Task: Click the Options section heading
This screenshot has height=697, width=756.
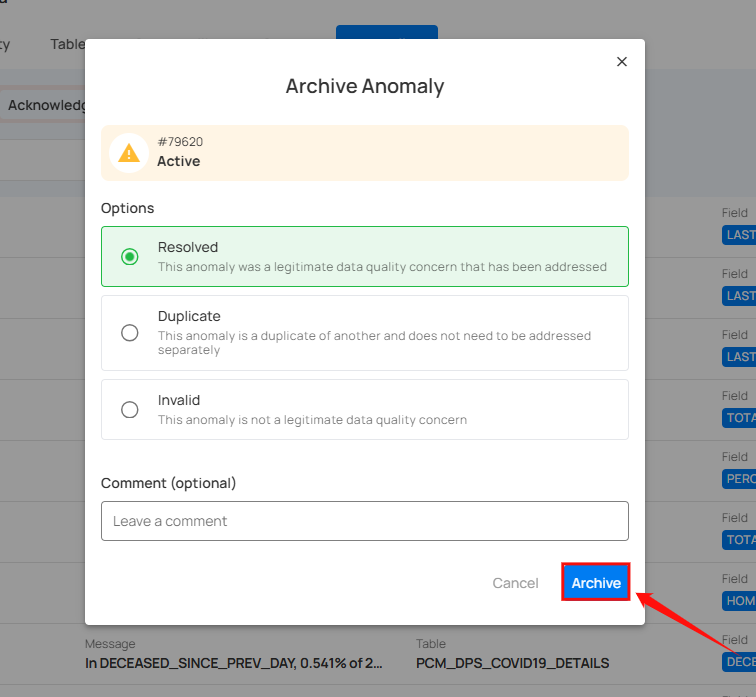Action: (127, 208)
